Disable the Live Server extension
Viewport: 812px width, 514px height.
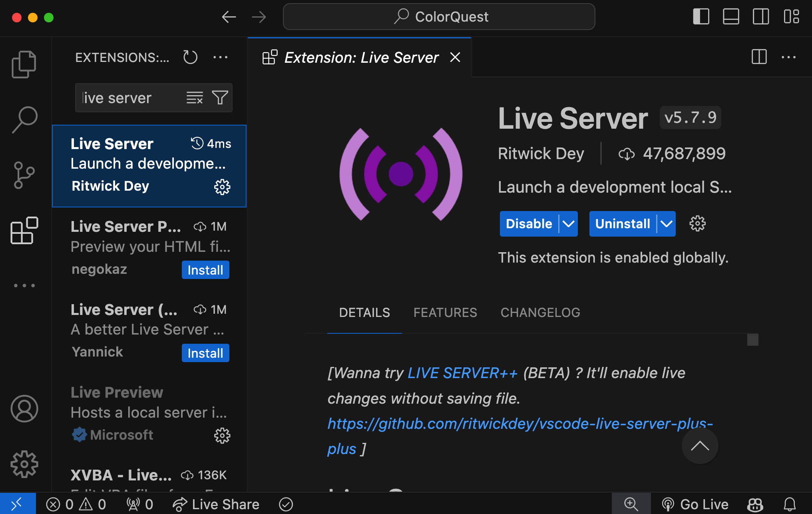(529, 223)
